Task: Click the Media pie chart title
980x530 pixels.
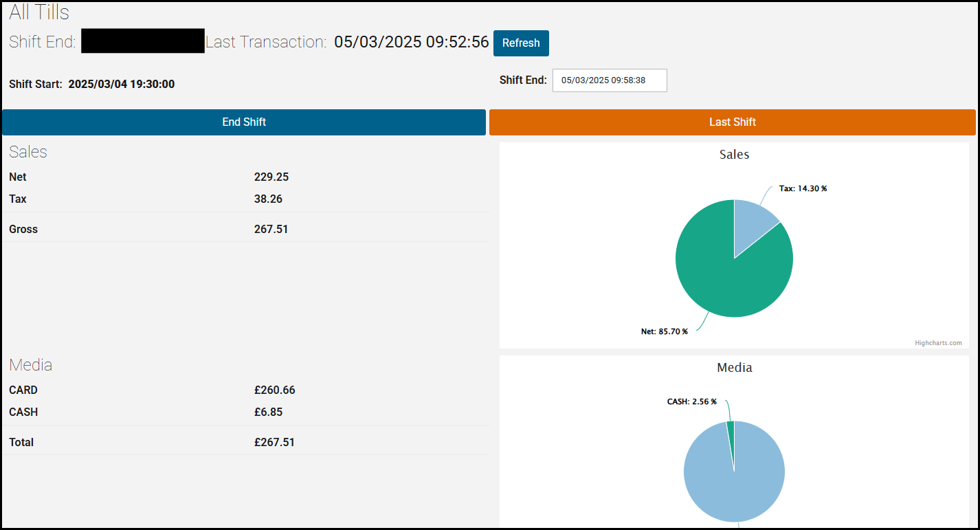Action: tap(734, 368)
